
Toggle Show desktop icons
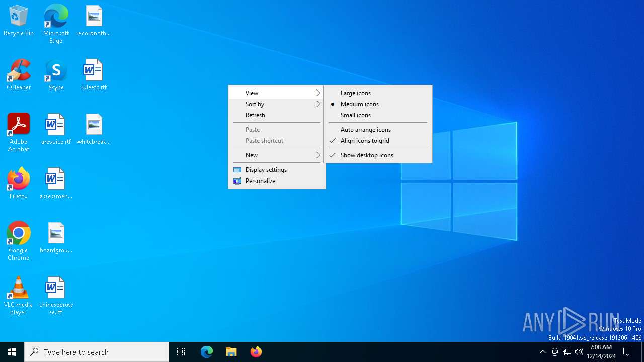pyautogui.click(x=377, y=155)
